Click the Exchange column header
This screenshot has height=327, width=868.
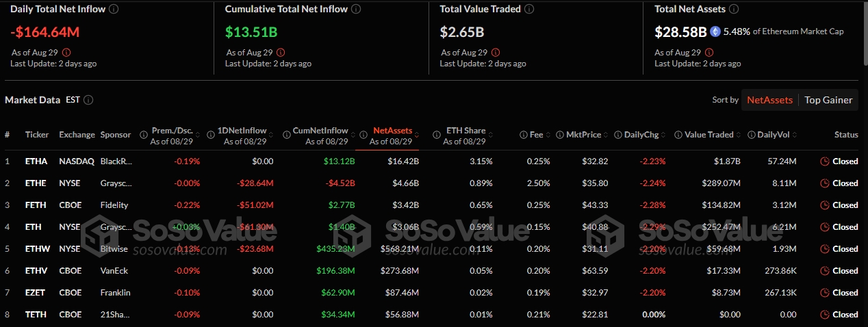click(77, 135)
